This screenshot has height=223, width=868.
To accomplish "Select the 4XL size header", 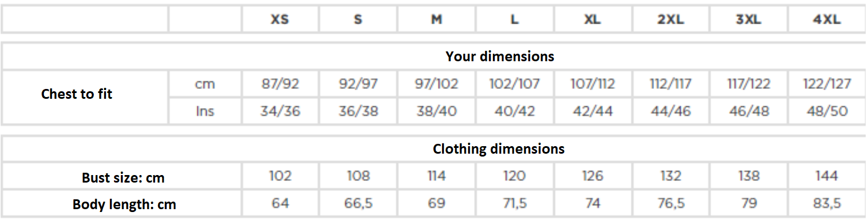I will point(826,19).
